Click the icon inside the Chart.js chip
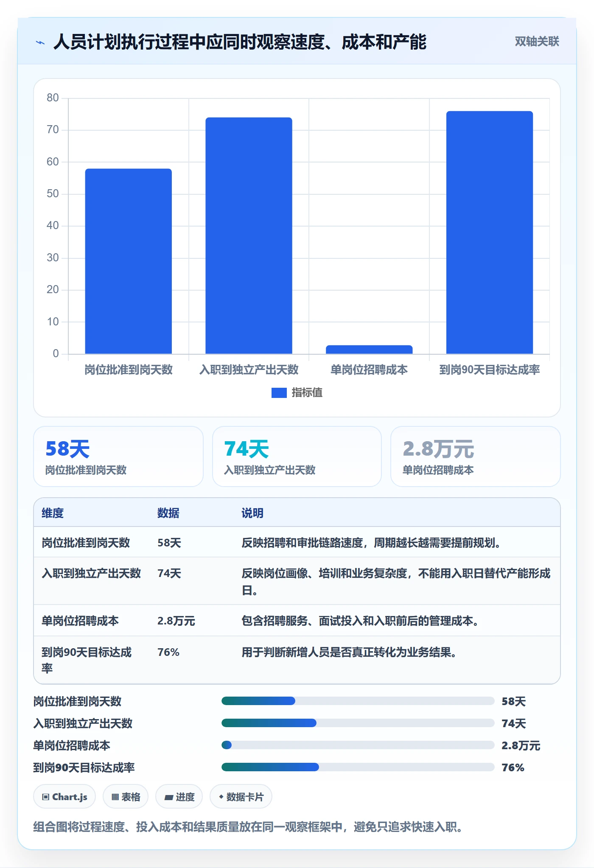 (46, 797)
